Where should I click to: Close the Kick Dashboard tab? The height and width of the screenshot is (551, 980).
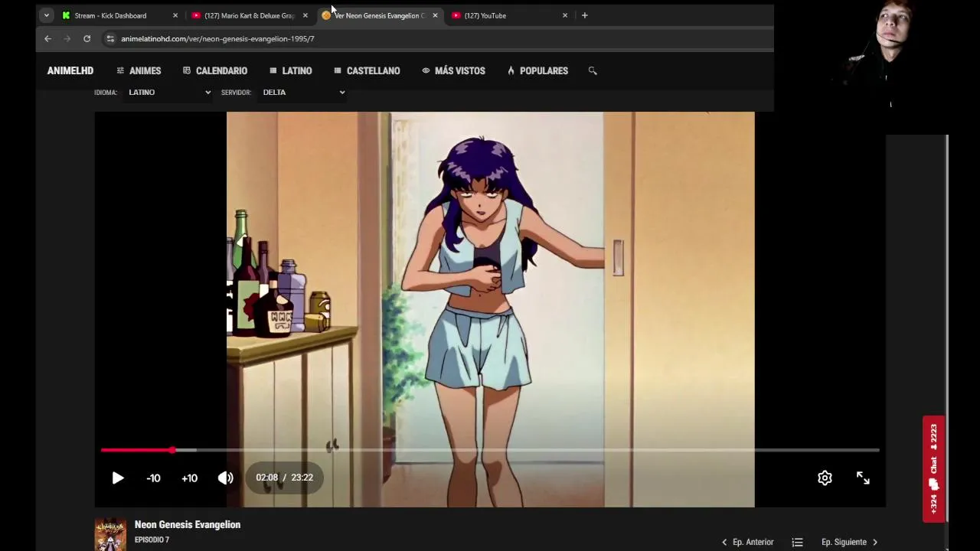point(175,15)
